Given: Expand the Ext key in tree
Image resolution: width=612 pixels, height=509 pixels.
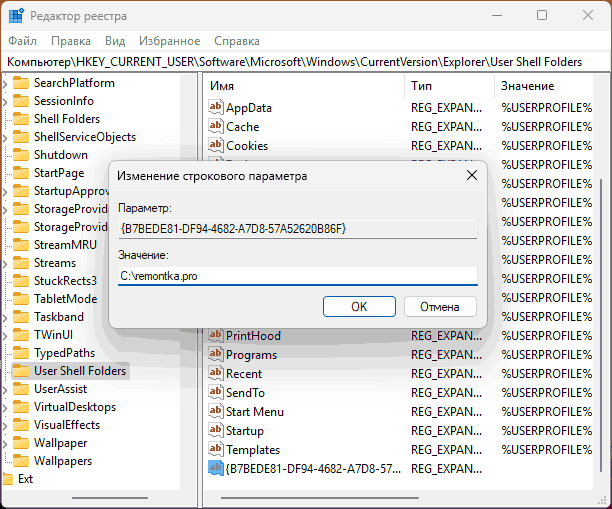Looking at the screenshot, I should click(5, 479).
